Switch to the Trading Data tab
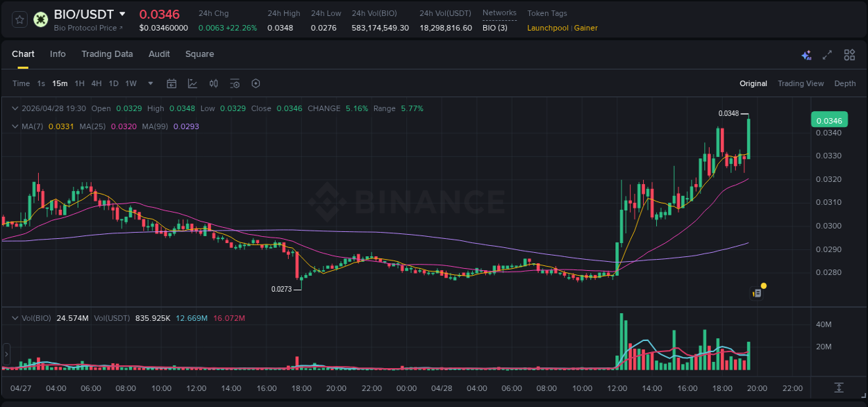This screenshot has width=868, height=407. [x=107, y=54]
